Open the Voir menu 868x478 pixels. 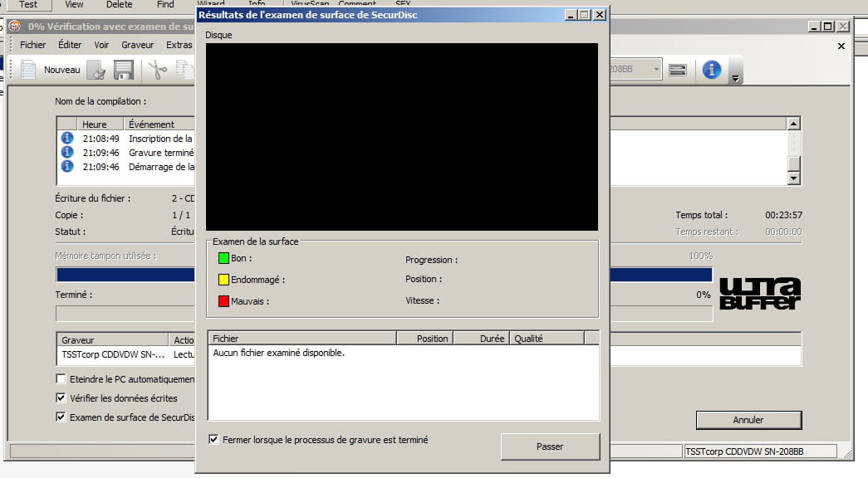click(101, 45)
